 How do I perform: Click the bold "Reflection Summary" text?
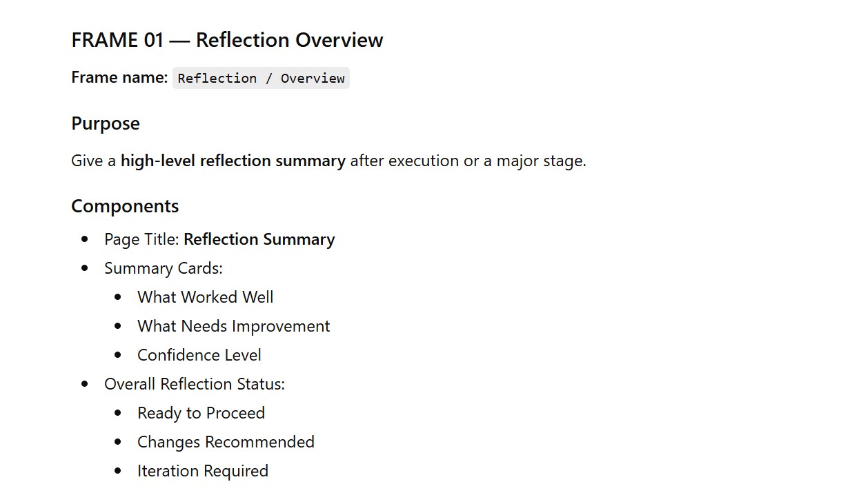pyautogui.click(x=259, y=239)
